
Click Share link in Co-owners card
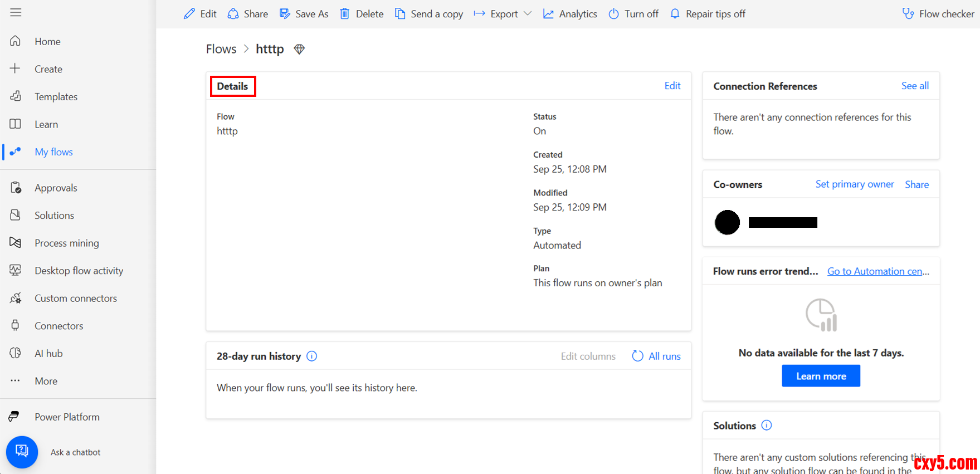[916, 184]
